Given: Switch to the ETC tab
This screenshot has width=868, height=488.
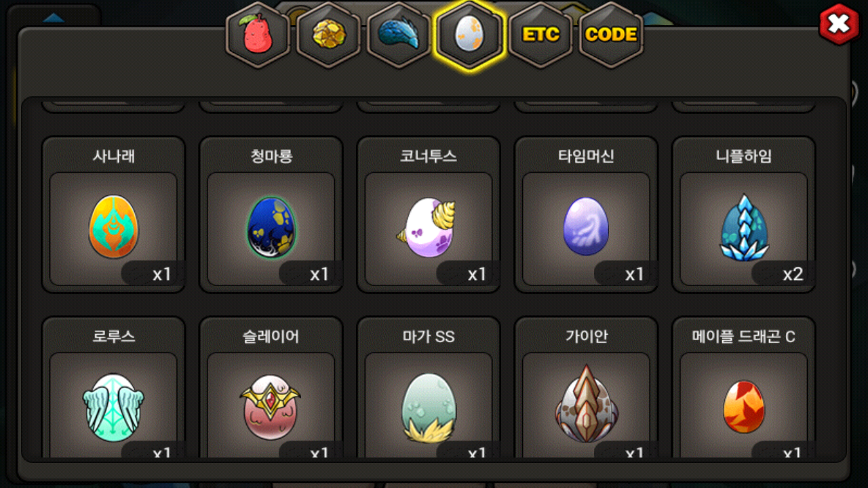Looking at the screenshot, I should (540, 35).
